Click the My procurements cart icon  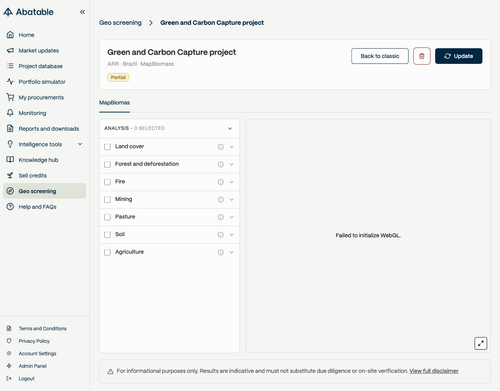(x=10, y=97)
